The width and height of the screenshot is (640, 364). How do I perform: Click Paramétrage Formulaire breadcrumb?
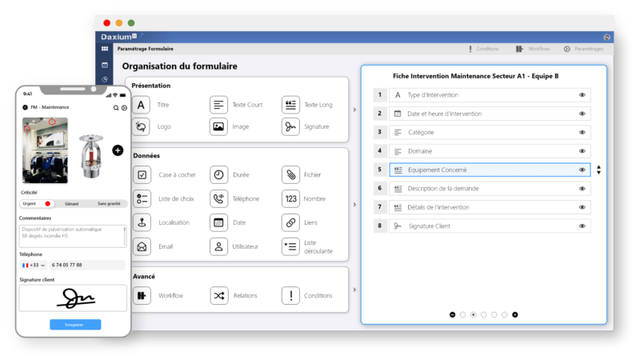point(146,49)
